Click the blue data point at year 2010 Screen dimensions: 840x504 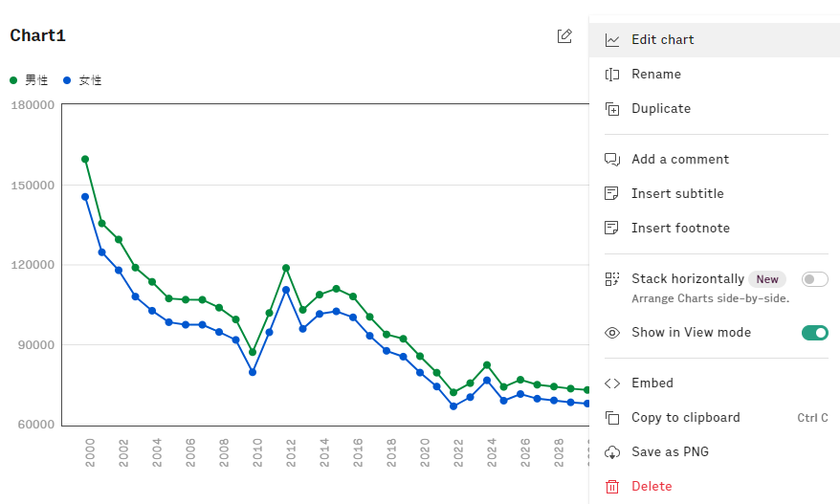(x=253, y=372)
